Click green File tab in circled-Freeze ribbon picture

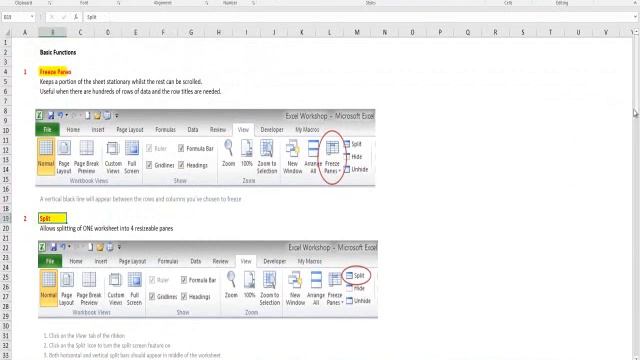click(x=48, y=130)
